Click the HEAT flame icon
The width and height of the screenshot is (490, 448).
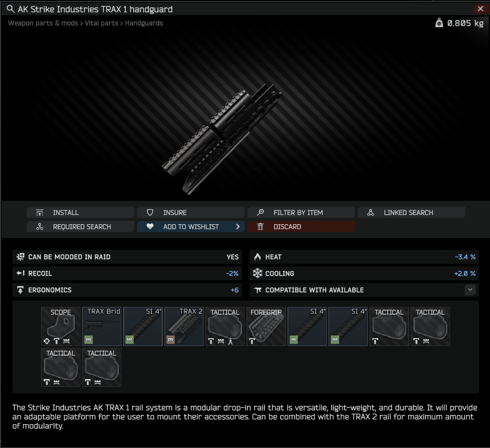[257, 257]
